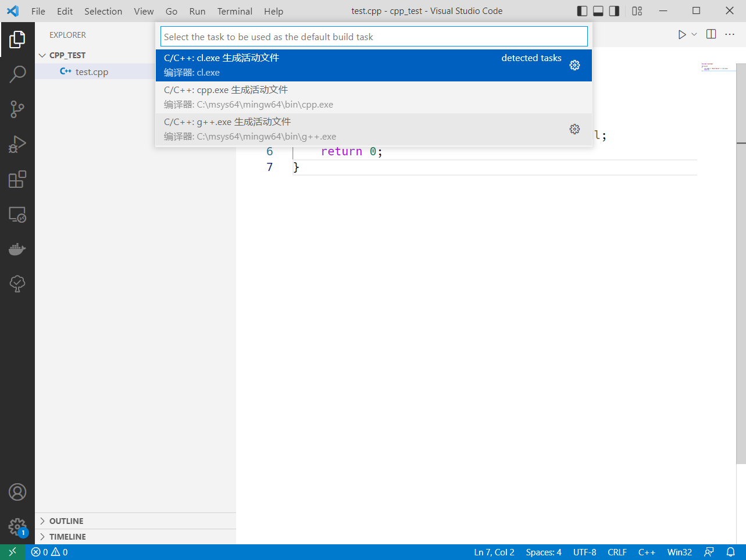Click the Win32 configuration status item
This screenshot has width=746, height=560.
pos(680,552)
